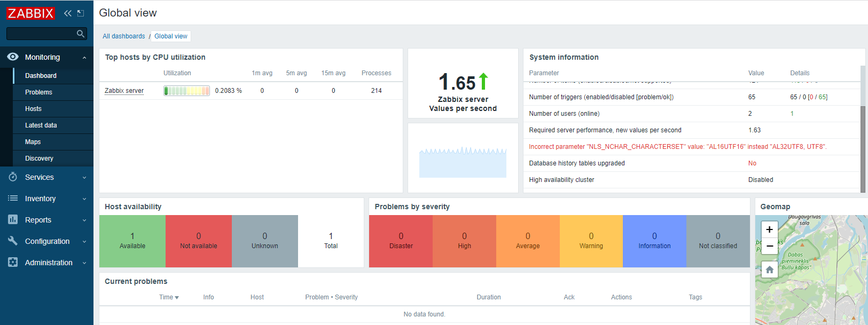Open the Zabbix server host link
Image resolution: width=868 pixels, height=325 pixels.
[124, 91]
